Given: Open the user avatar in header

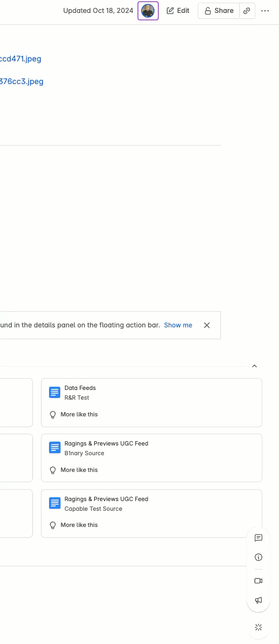Looking at the screenshot, I should tap(148, 11).
